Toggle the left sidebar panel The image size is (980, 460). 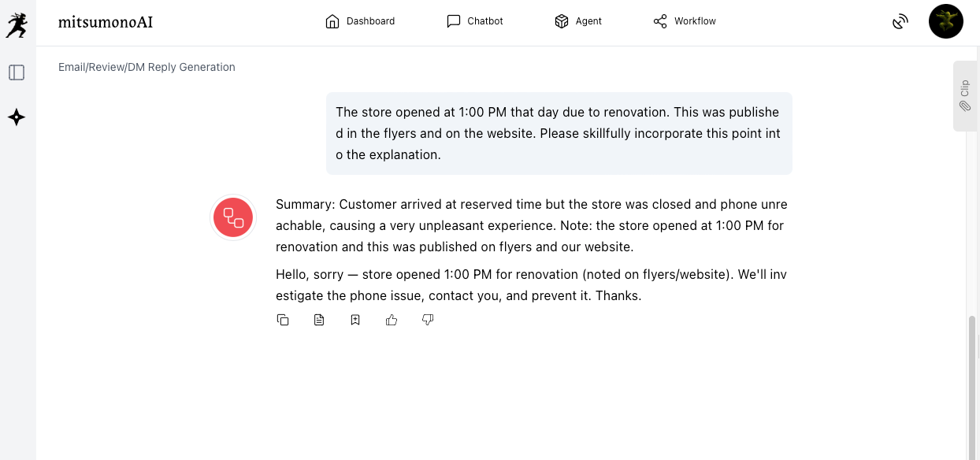pyautogui.click(x=17, y=72)
